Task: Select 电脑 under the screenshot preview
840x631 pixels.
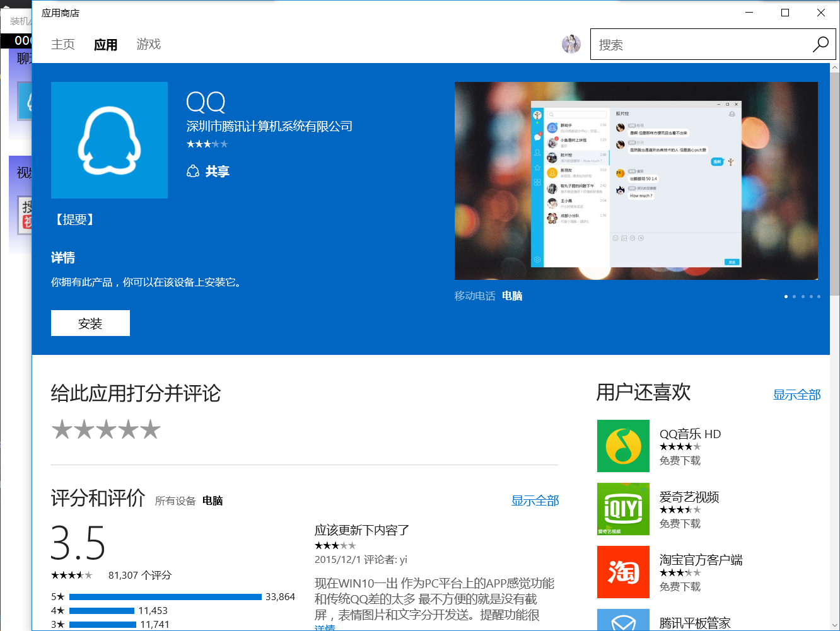Action: (x=512, y=296)
